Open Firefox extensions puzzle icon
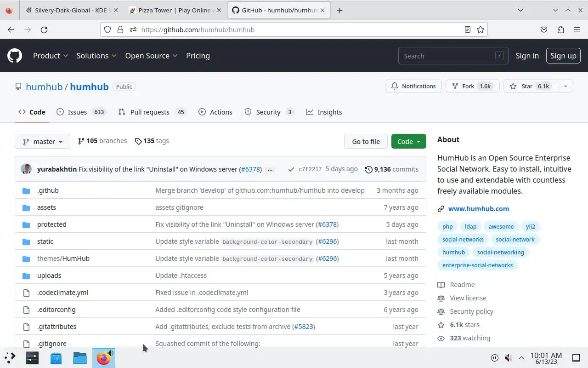 [560, 29]
